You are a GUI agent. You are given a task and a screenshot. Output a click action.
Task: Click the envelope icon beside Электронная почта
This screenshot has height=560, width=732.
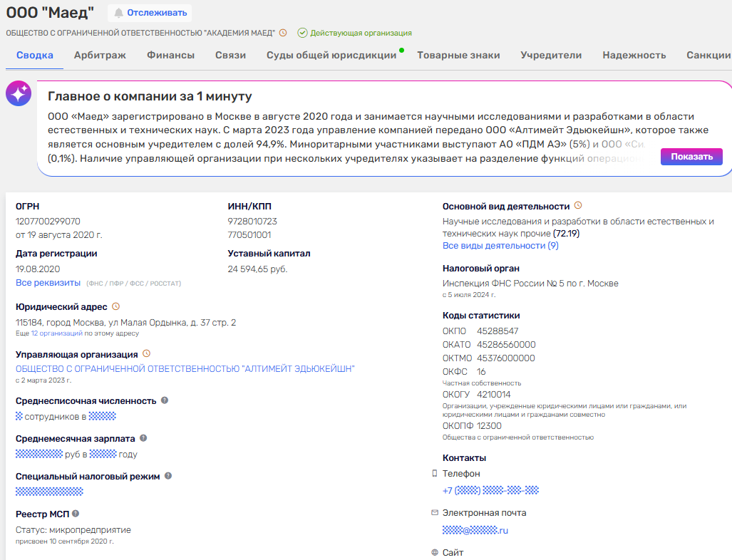tap(435, 512)
